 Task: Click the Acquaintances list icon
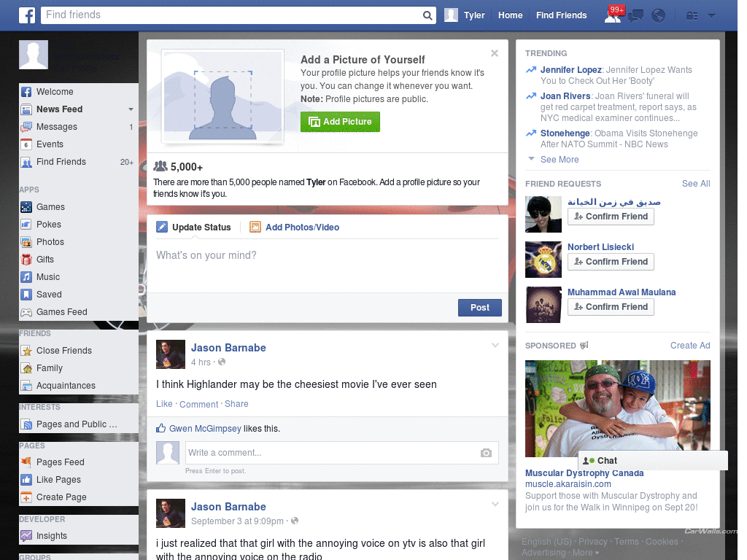[26, 386]
